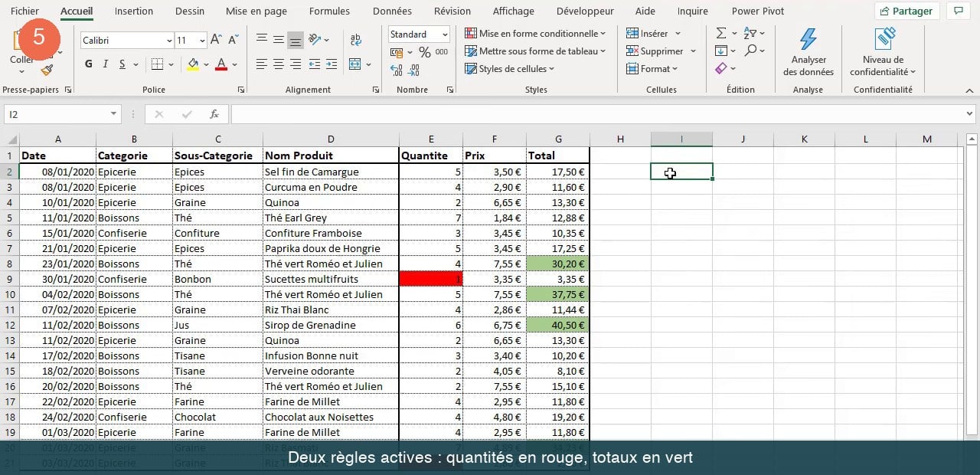This screenshot has width=980, height=475.
Task: Click Analyser des données button
Action: (x=808, y=51)
